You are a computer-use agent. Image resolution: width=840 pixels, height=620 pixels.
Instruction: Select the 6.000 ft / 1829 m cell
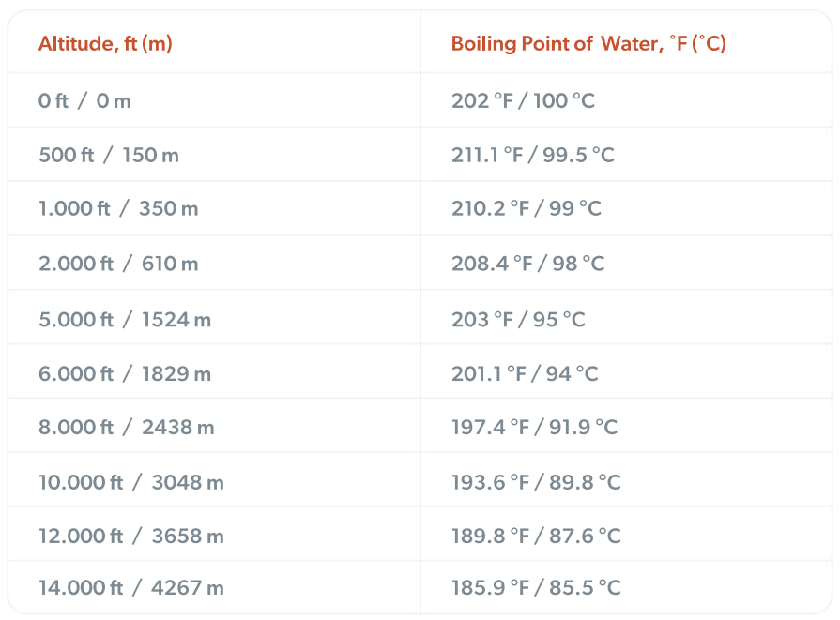(x=125, y=373)
